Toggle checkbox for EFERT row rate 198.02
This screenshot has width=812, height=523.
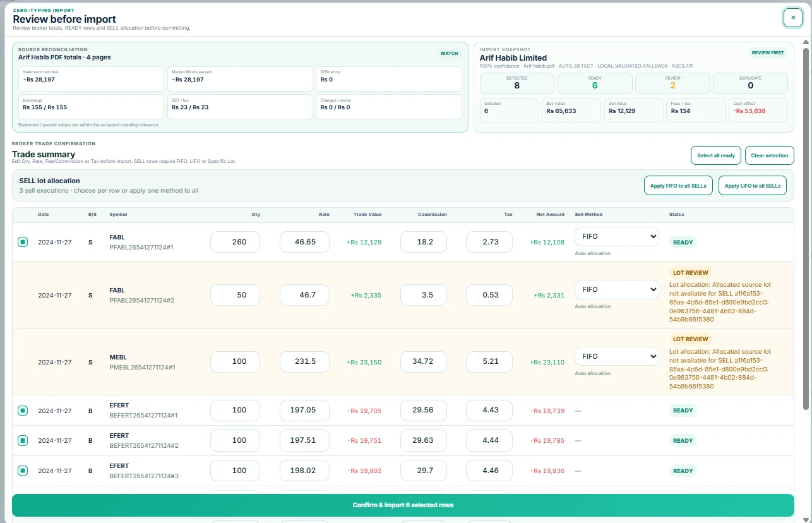[23, 471]
